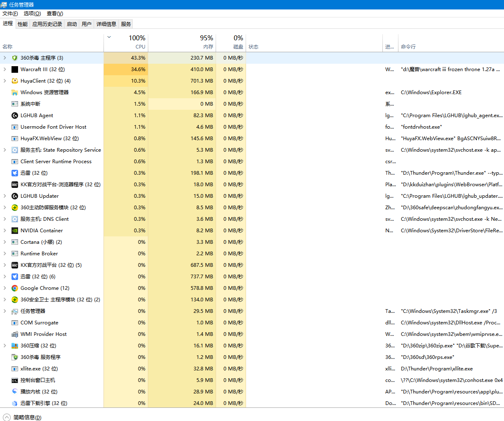This screenshot has height=421, width=504.
Task: Click the 360压缩 archive icon
Action: pyautogui.click(x=15, y=346)
